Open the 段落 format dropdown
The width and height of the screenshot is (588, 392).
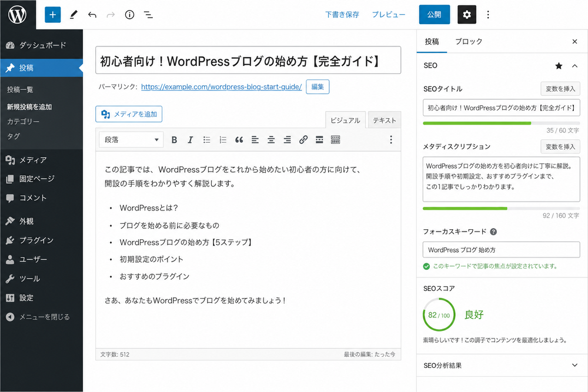(x=131, y=140)
